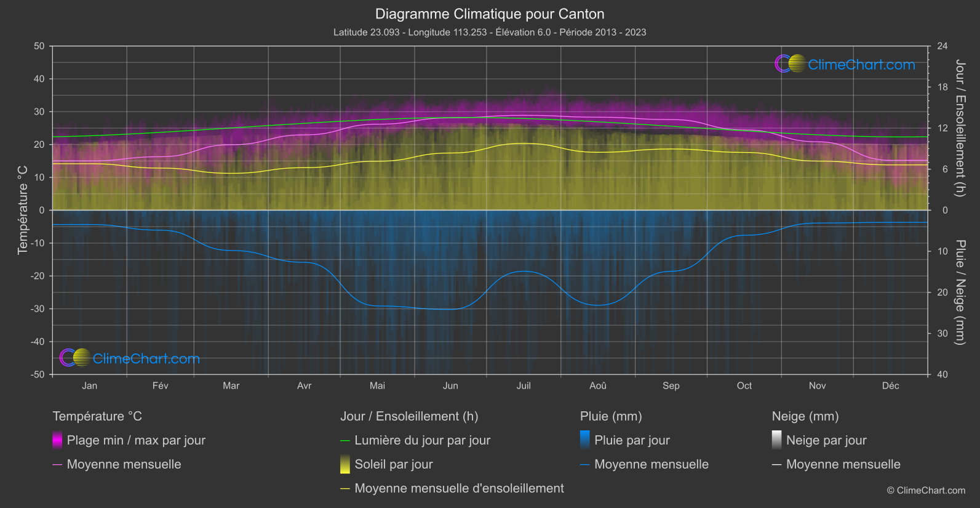Click the chart title 'Diagramme Climatique pour Canton'
Screen dimensions: 980x508
pos(490,14)
